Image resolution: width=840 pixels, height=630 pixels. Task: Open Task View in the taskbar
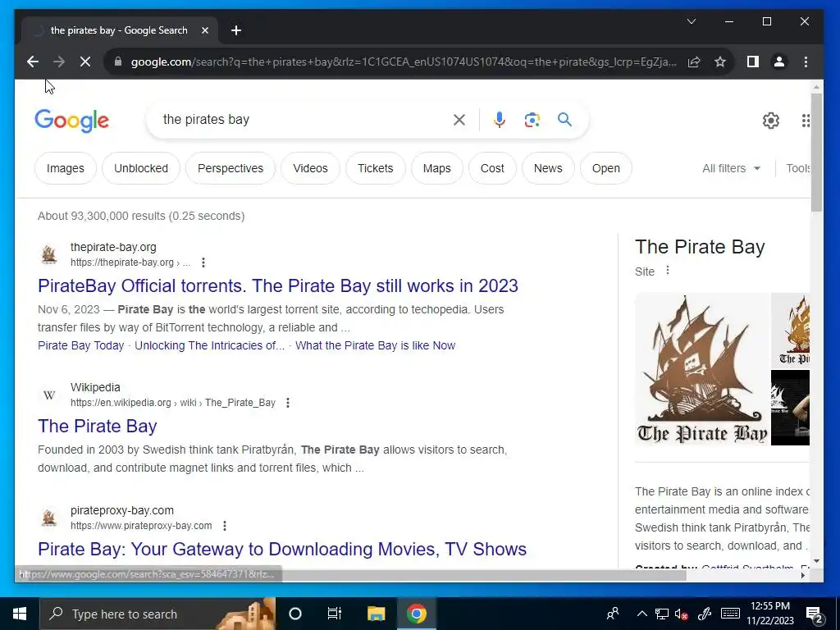[335, 614]
